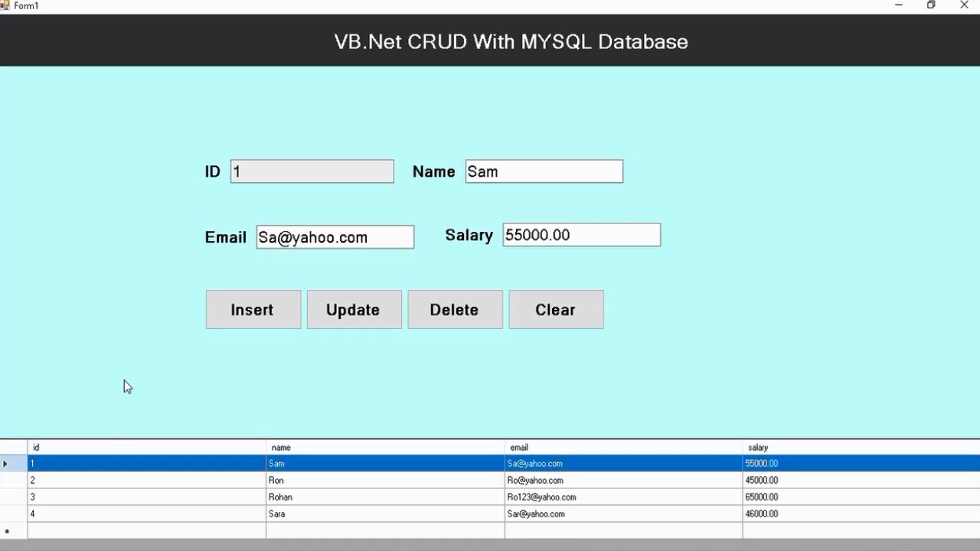This screenshot has width=980, height=551.
Task: Click the name cell Sam in grid
Action: (385, 464)
